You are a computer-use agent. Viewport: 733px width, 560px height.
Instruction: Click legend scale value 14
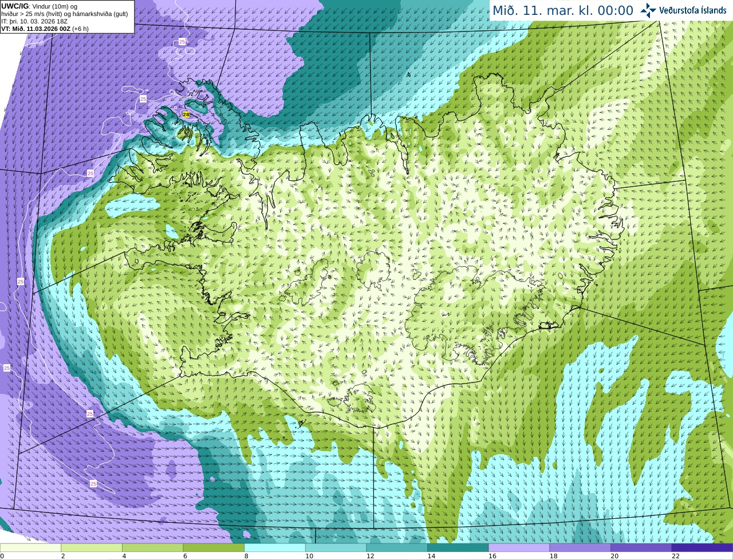431,556
